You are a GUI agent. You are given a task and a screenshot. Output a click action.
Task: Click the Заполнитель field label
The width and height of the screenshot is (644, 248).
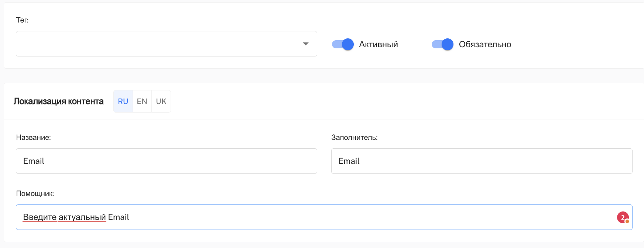(x=354, y=138)
